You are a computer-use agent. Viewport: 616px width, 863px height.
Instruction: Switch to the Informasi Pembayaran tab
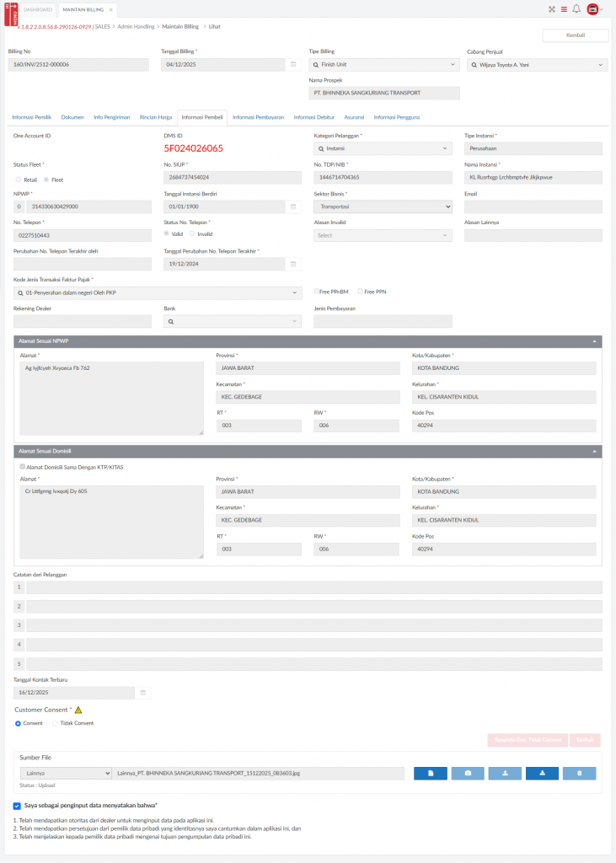click(x=258, y=117)
